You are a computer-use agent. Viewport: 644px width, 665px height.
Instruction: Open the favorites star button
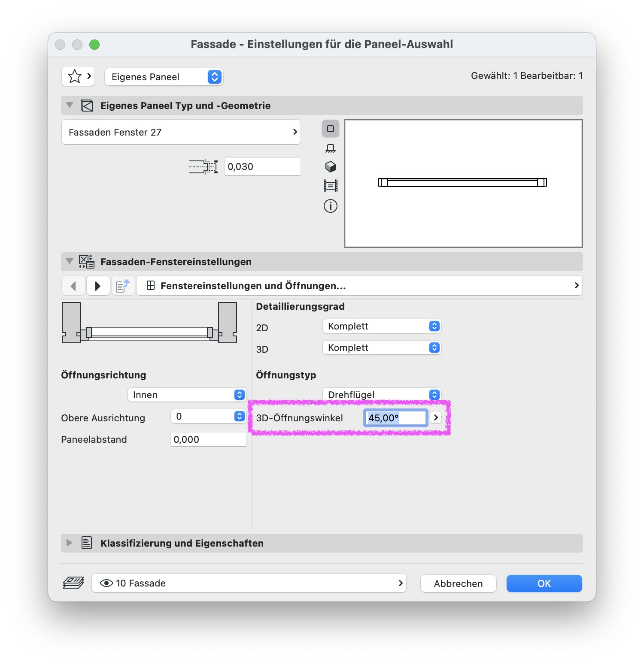[78, 76]
